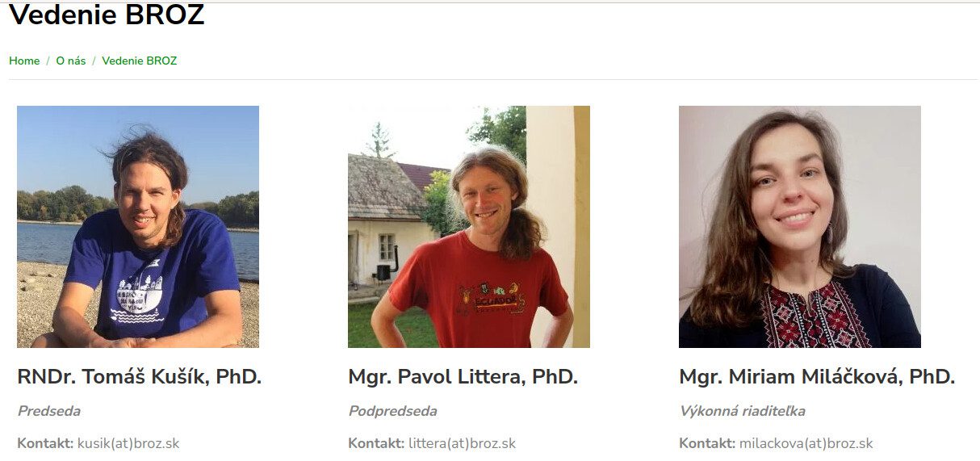Image resolution: width=980 pixels, height=461 pixels.
Task: Click the name Mgr. Pavol Littera, PhD.
Action: click(463, 376)
